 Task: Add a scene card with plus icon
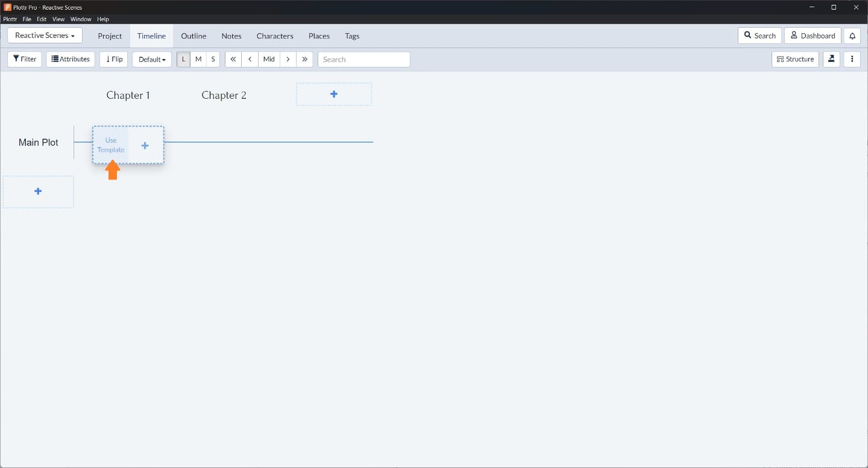145,145
